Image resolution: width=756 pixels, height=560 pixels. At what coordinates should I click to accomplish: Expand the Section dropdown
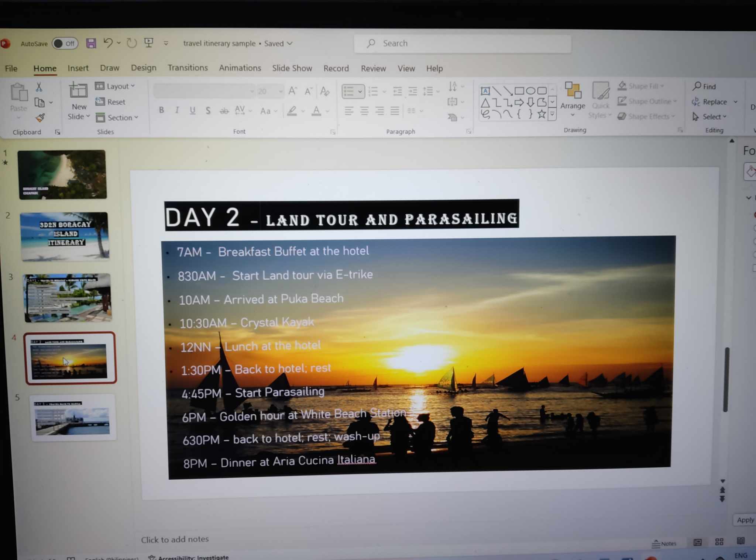(117, 118)
